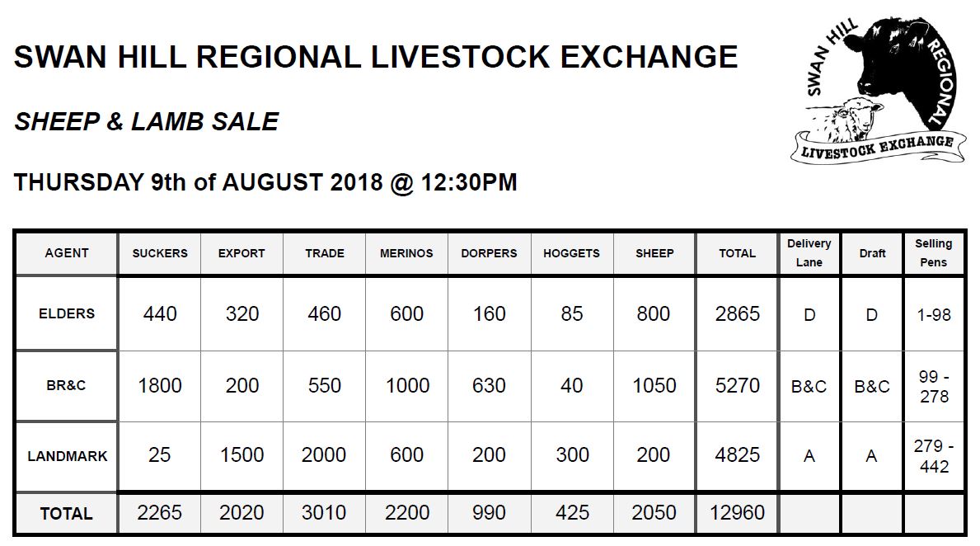Screen dimensions: 980x546
Task: Select the SUCKERS column header
Action: (159, 253)
